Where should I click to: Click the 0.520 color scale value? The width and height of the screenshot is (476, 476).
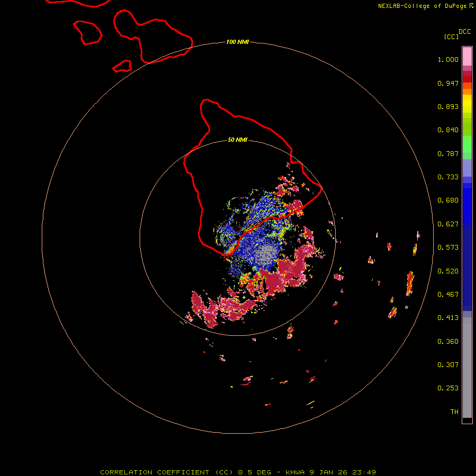(448, 271)
